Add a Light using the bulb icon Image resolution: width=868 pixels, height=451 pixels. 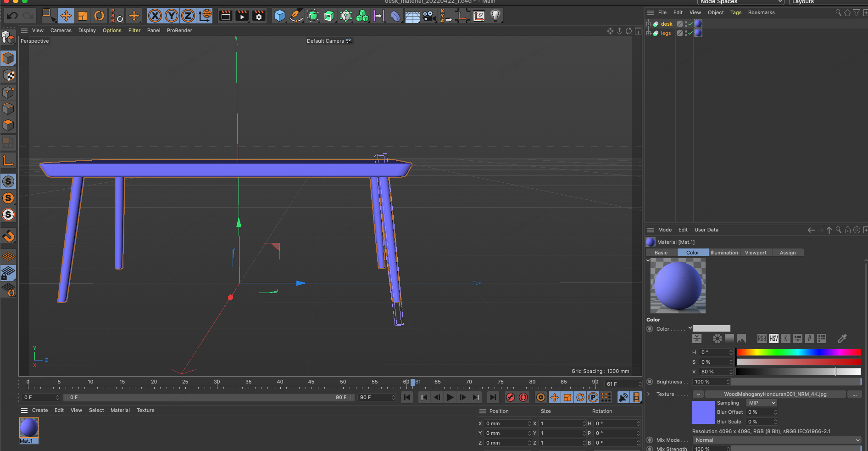[x=495, y=16]
